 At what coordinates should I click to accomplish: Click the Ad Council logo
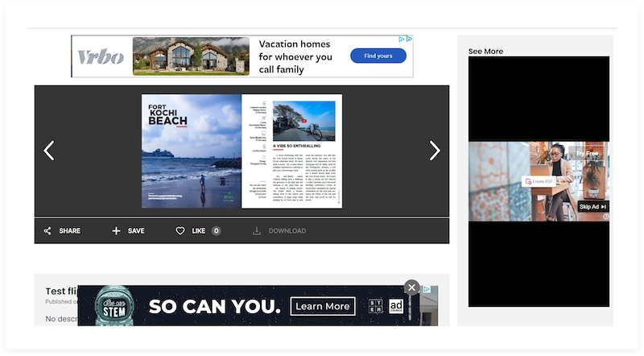click(396, 306)
